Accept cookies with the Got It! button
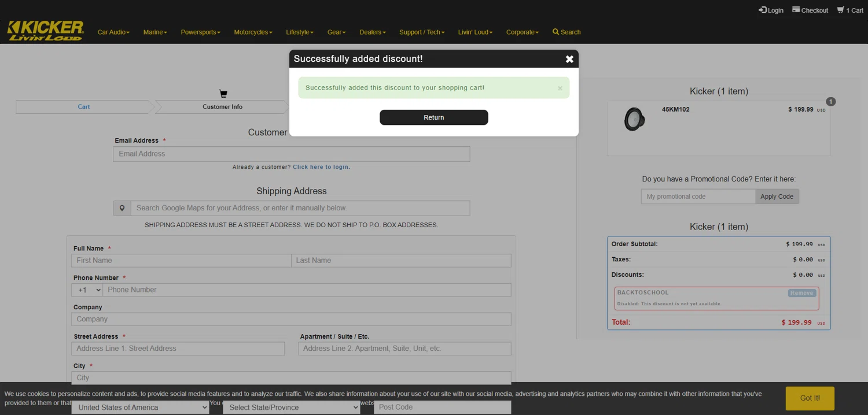This screenshot has height=415, width=868. (x=810, y=398)
